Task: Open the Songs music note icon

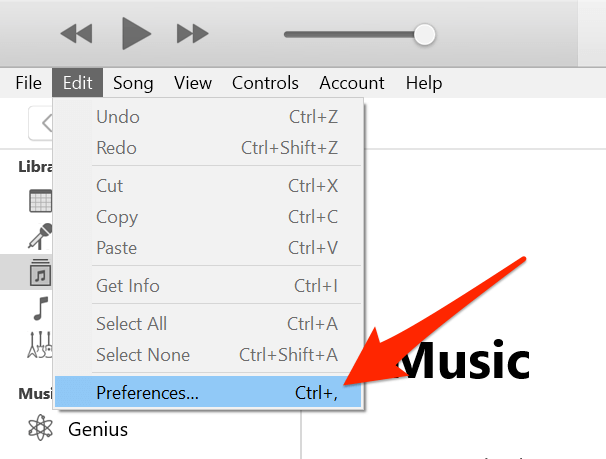Action: point(40,306)
